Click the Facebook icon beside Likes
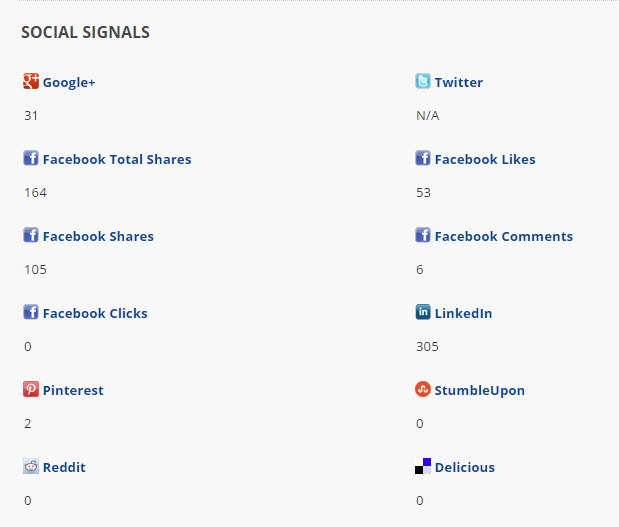Screen dimensions: 619x527 [x=423, y=159]
